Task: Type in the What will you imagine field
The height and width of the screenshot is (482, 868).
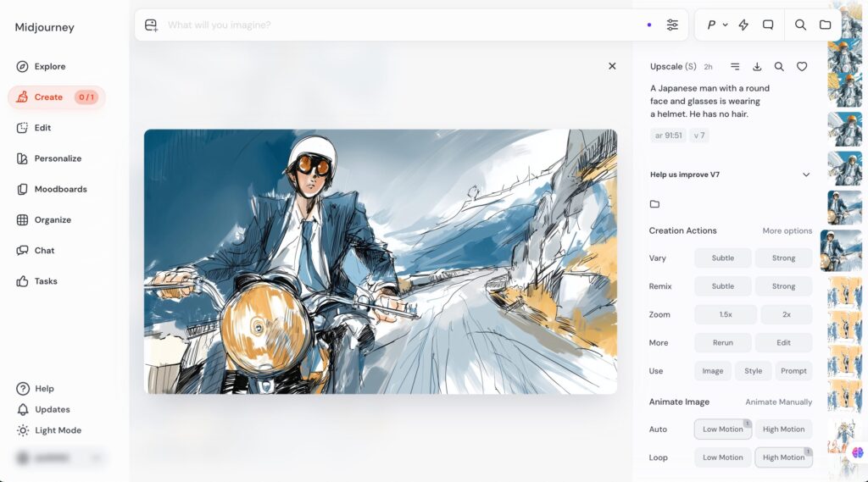Action: tap(398, 25)
